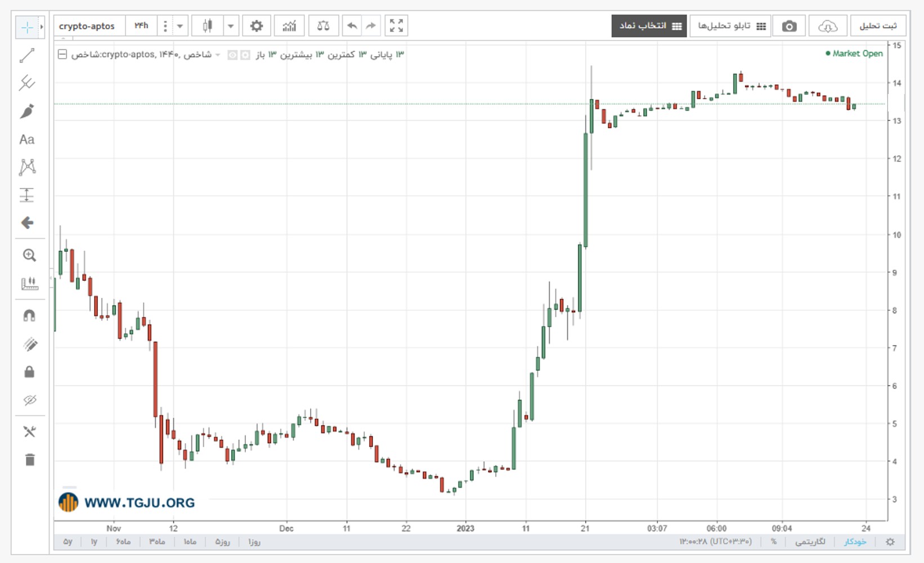Click the trash remove drawings icon
Screen dimensions: 924x563
[29, 460]
